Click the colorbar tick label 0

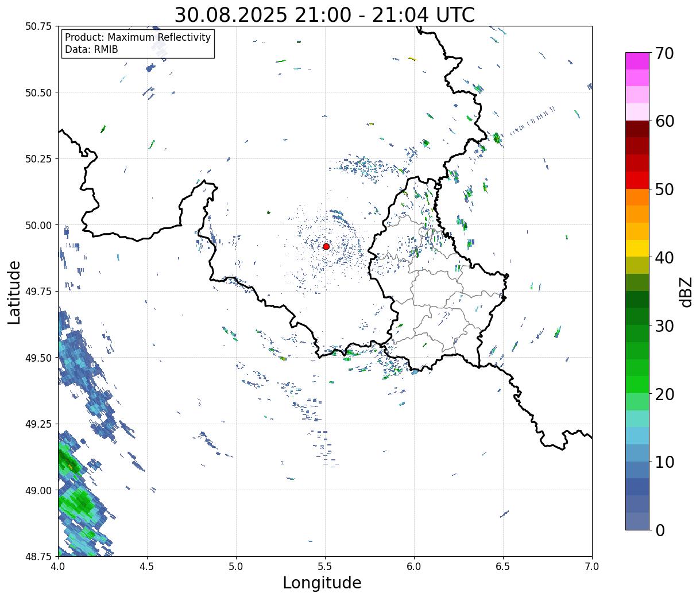click(660, 530)
